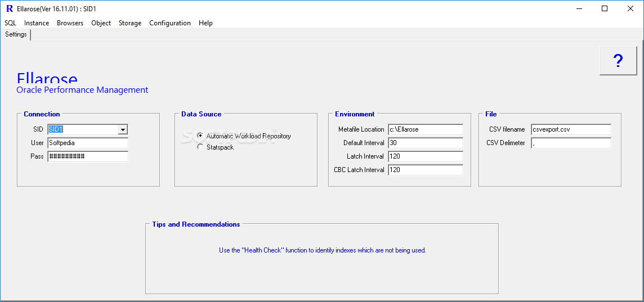
Task: Open the Configuration menu
Action: (169, 23)
